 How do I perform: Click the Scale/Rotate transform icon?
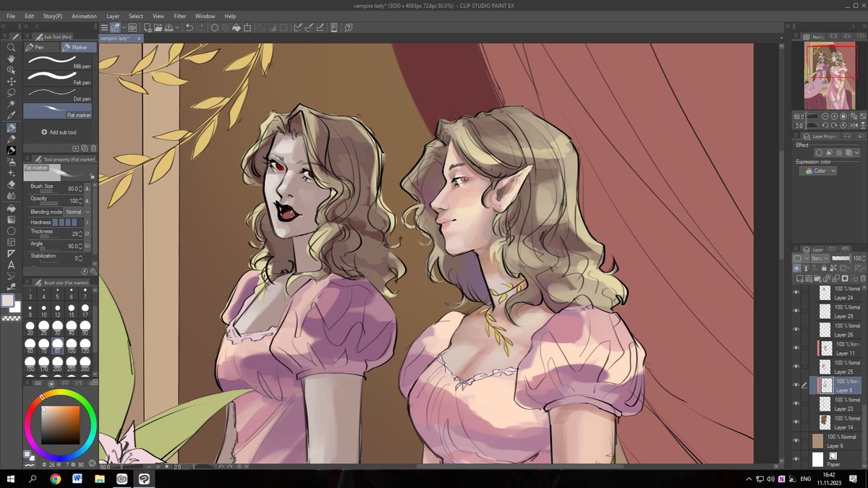(x=247, y=28)
